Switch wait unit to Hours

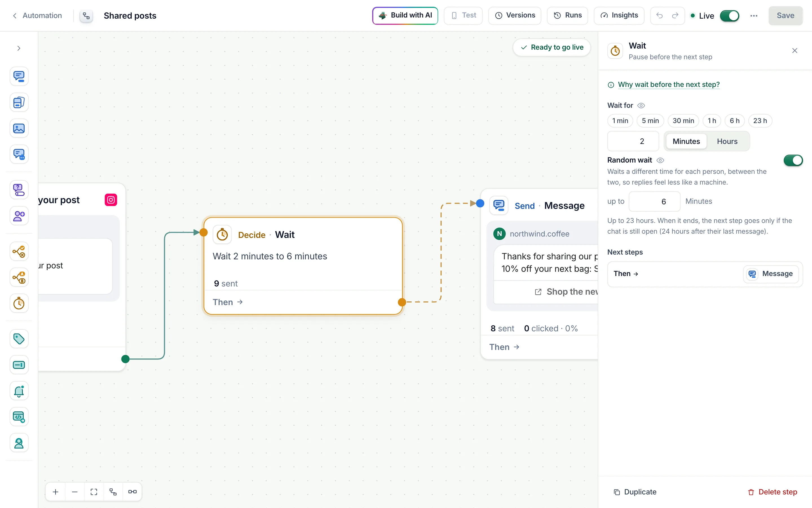click(727, 141)
